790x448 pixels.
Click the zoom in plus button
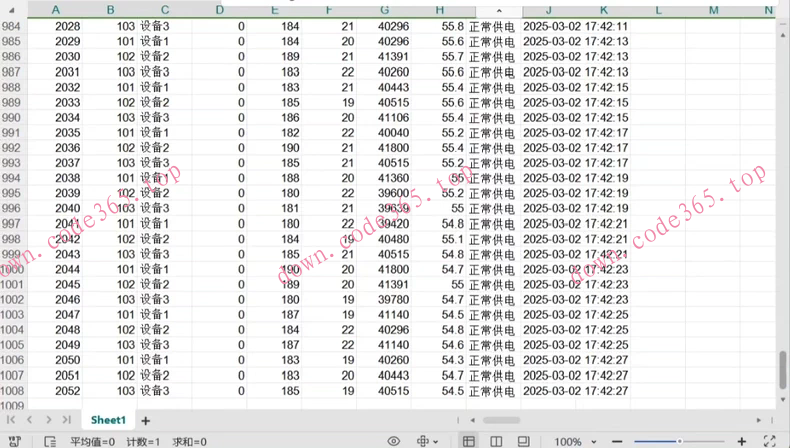pyautogui.click(x=742, y=441)
